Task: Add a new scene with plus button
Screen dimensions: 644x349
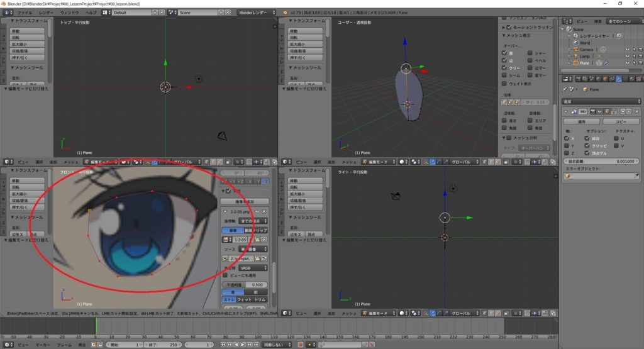Action: click(221, 13)
